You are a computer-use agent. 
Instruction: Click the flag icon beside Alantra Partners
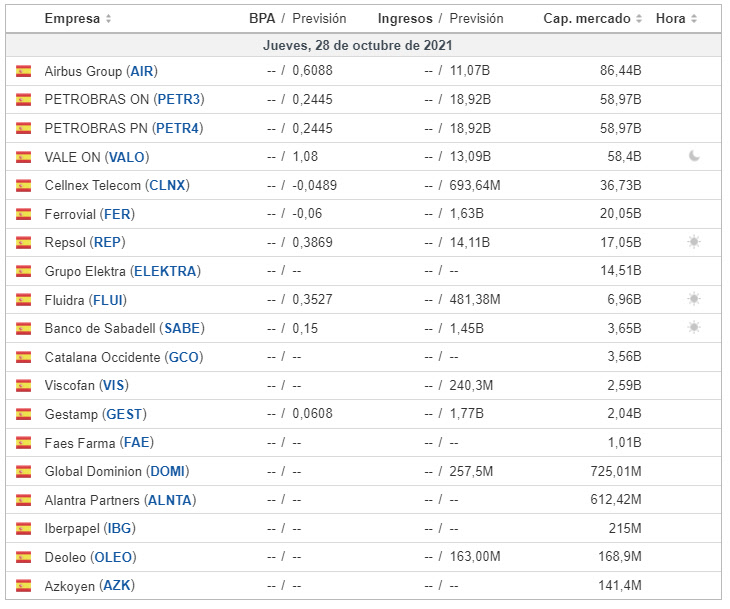[x=23, y=500]
